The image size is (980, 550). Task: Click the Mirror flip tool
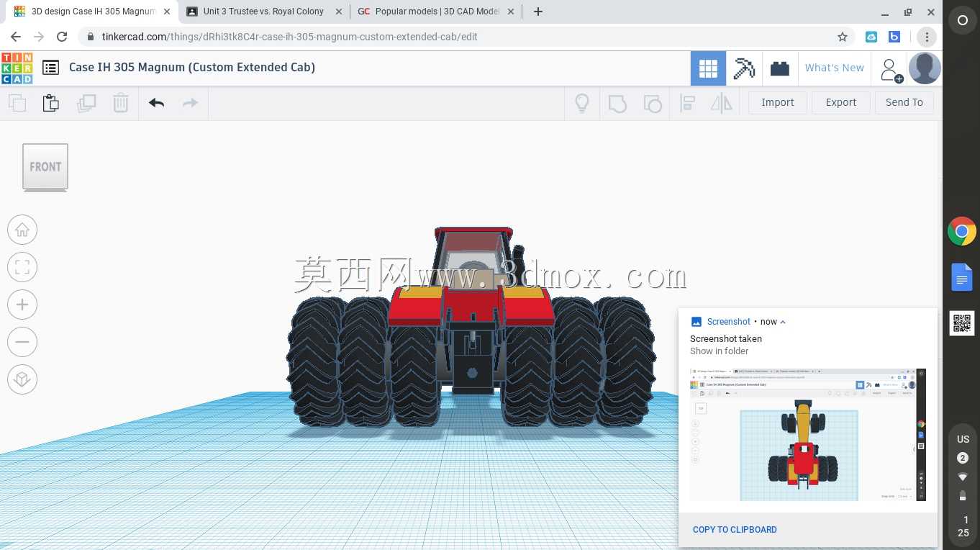click(721, 103)
